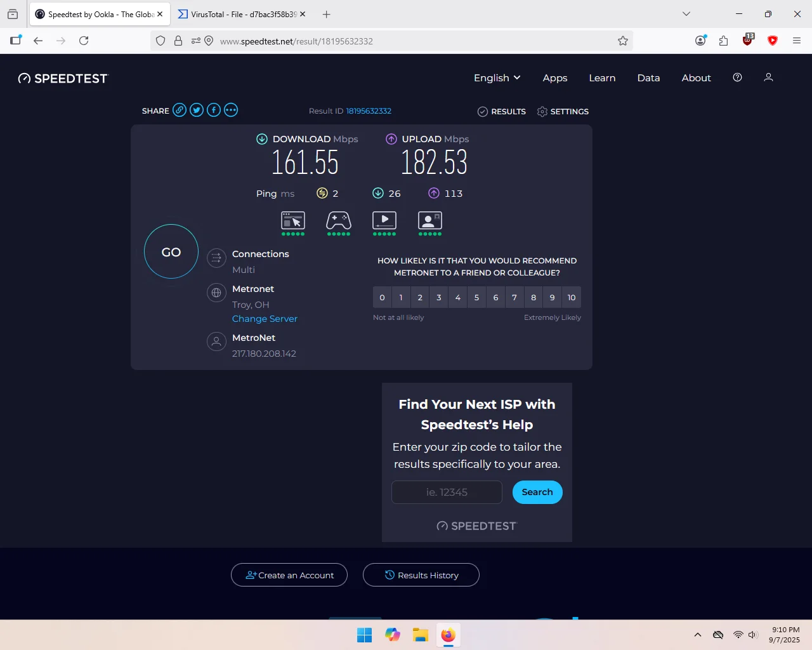The image size is (812, 650).
Task: Open Copilot from the taskbar
Action: click(393, 635)
